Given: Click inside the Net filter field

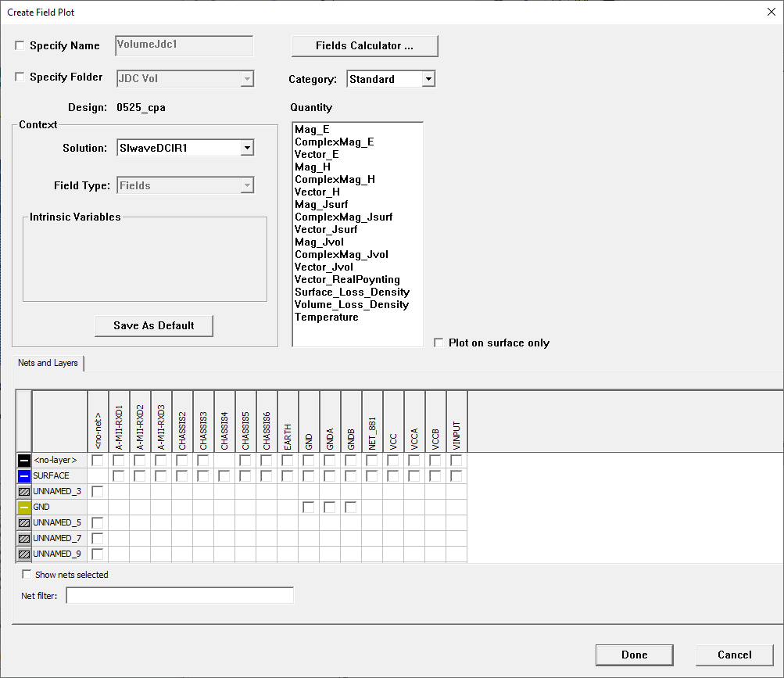Looking at the screenshot, I should tap(180, 595).
